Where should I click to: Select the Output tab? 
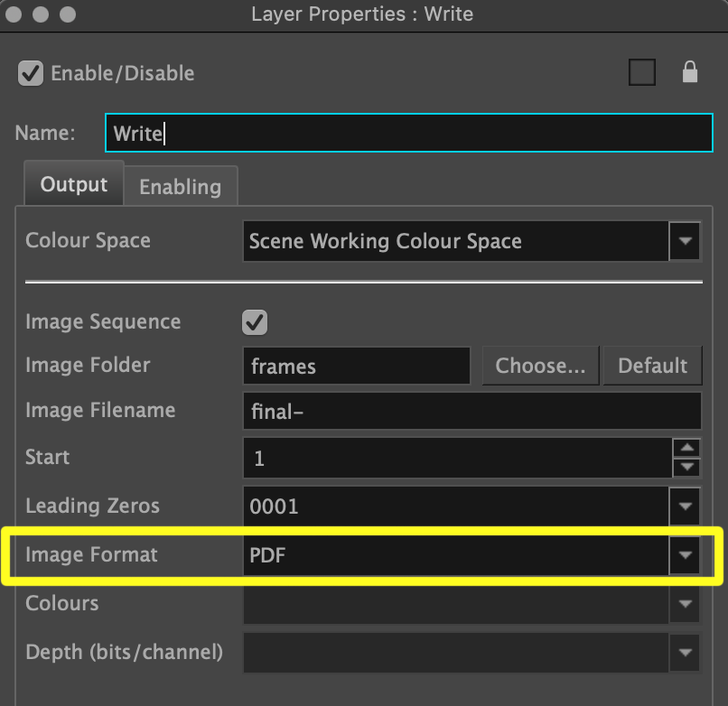click(x=73, y=185)
